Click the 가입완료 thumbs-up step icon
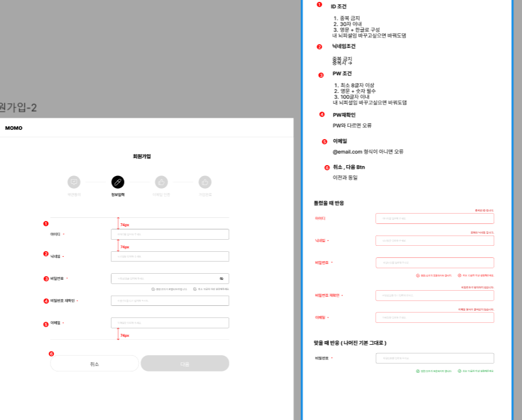522x420 pixels. 205,182
